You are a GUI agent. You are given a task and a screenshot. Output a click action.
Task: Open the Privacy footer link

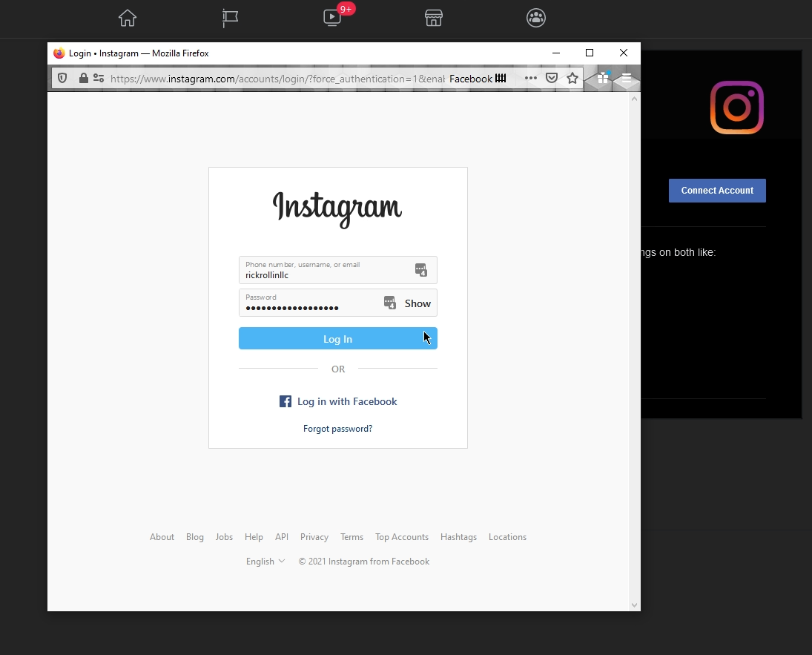pos(314,537)
